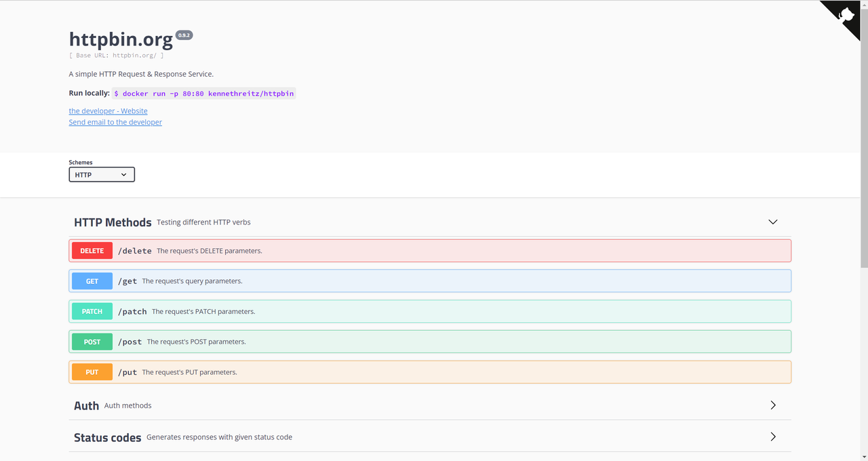Click the 0.9.2 version badge

(x=184, y=35)
